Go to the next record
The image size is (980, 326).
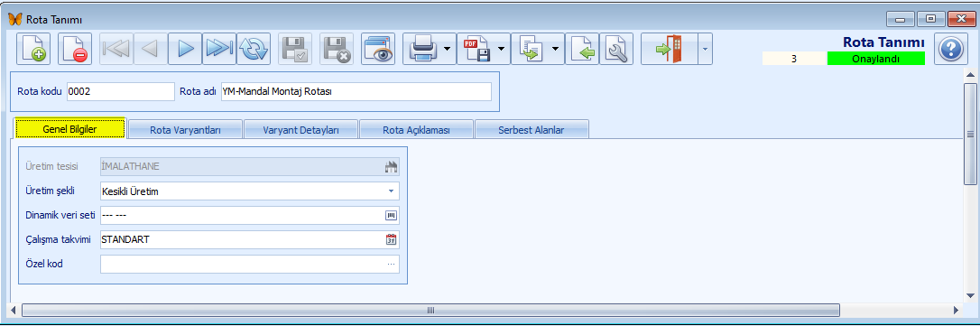[185, 49]
